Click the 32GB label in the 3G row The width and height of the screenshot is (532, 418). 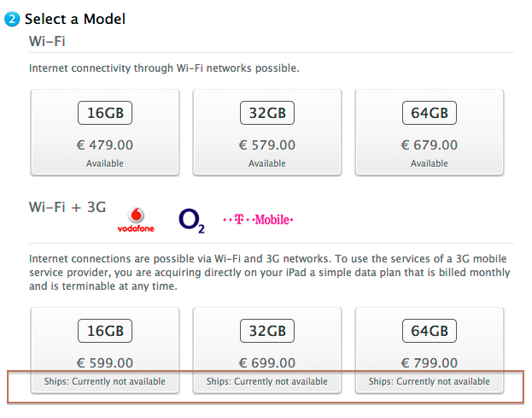(x=267, y=331)
